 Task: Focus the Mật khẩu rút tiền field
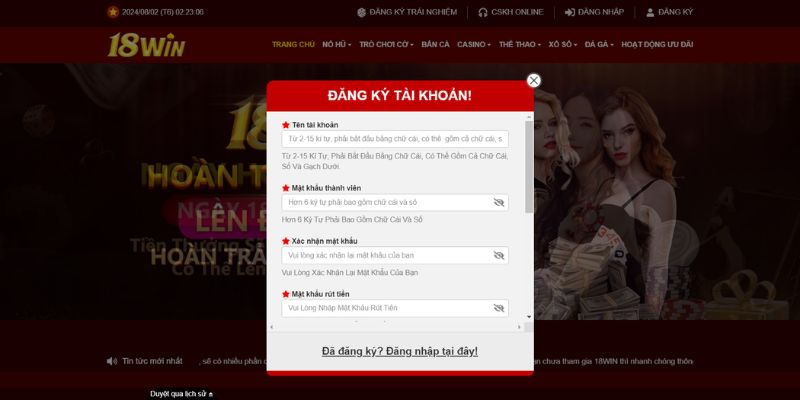coord(395,308)
